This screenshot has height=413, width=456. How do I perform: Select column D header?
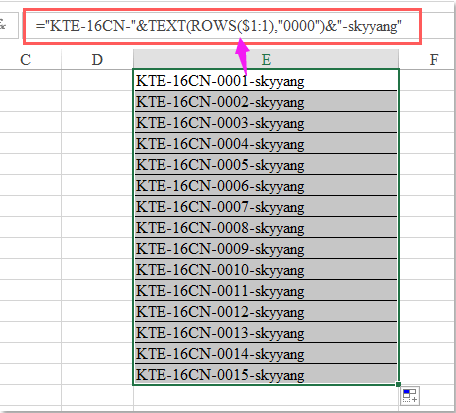point(97,60)
